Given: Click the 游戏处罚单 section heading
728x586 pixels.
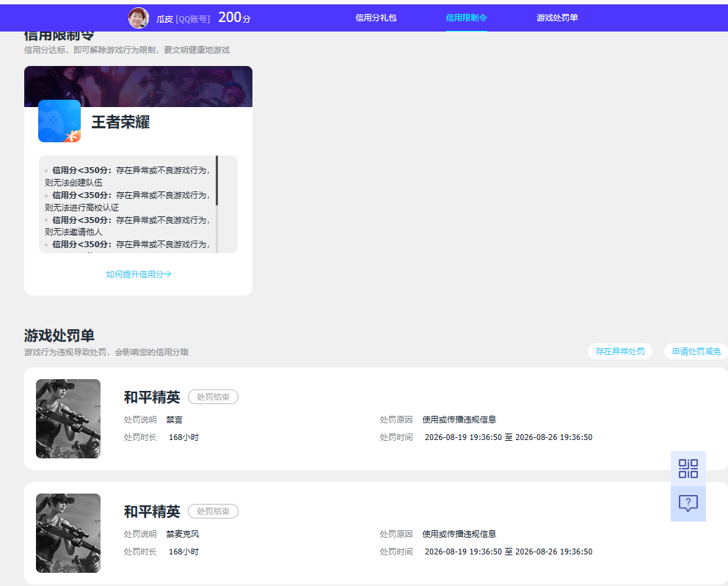Looking at the screenshot, I should [x=59, y=335].
